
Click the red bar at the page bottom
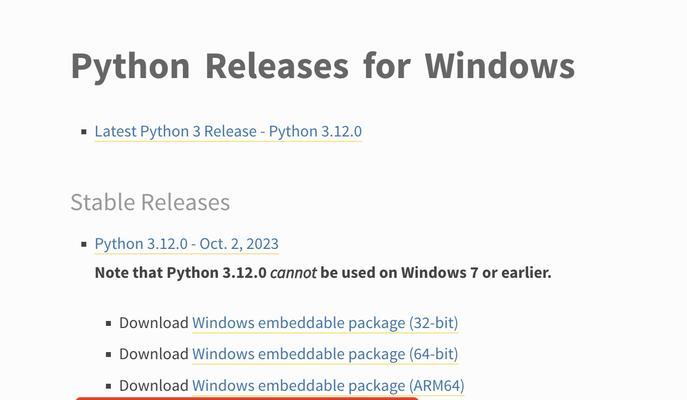click(247, 398)
